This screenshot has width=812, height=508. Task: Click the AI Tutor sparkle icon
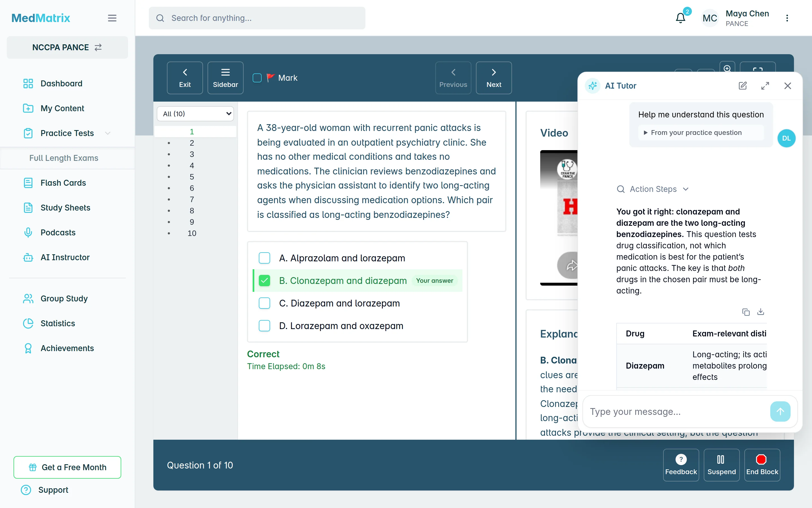click(593, 86)
